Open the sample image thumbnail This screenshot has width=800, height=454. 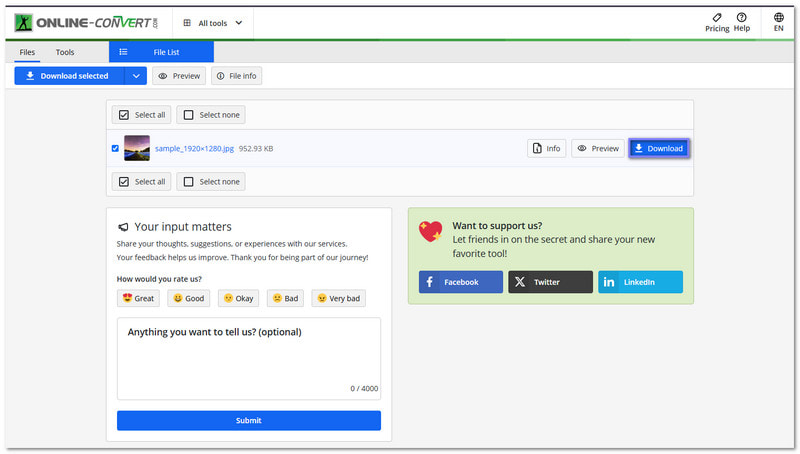[x=137, y=148]
